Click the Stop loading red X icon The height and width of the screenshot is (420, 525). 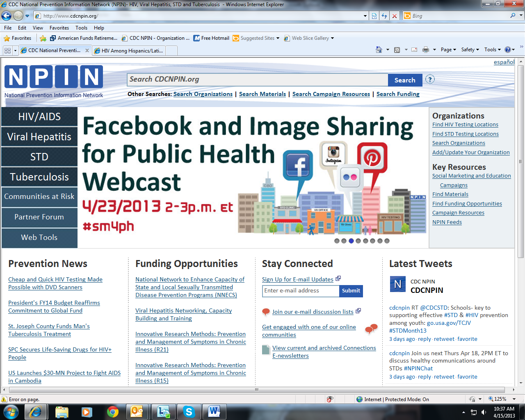coord(394,16)
